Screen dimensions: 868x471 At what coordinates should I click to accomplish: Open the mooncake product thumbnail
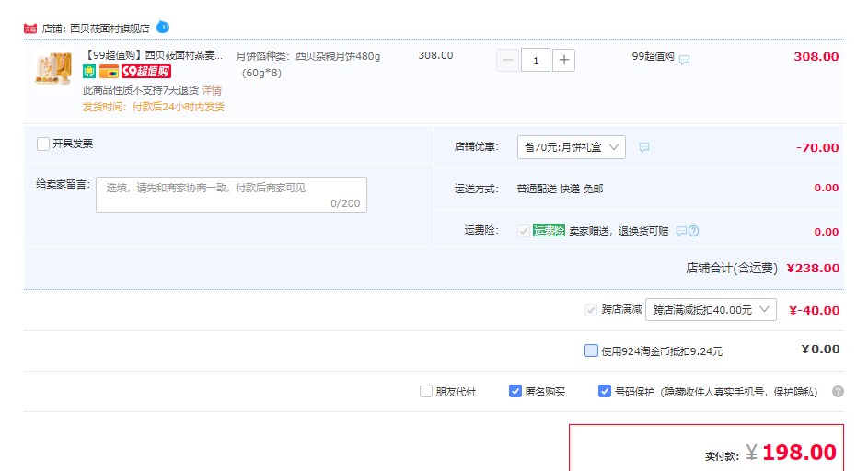tap(53, 68)
